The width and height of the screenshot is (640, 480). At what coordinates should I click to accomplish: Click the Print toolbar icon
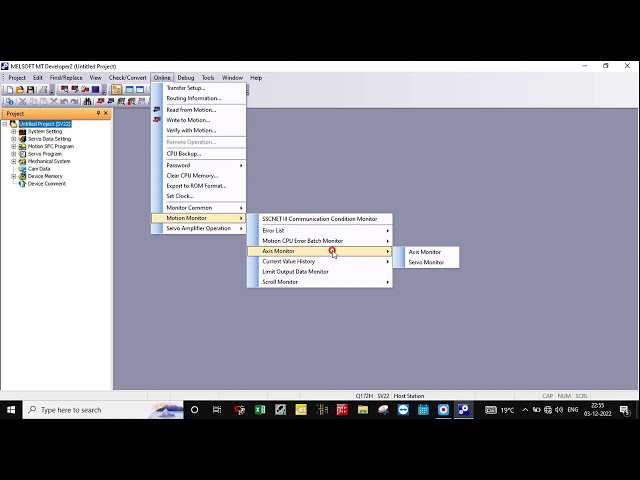pyautogui.click(x=43, y=89)
